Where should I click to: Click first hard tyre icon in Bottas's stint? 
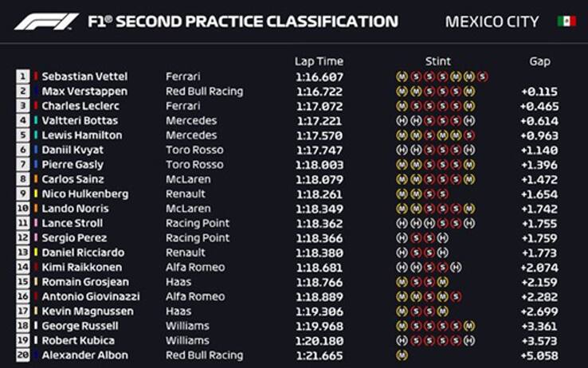point(401,121)
